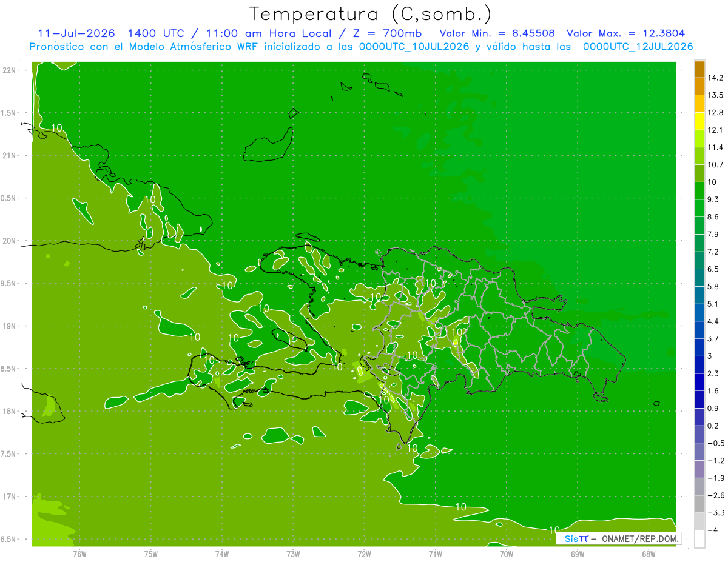Click the 7.5N latitude label

click(x=9, y=454)
